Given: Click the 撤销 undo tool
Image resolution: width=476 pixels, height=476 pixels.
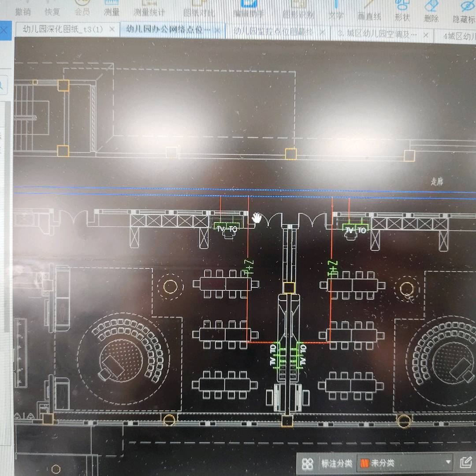Looking at the screenshot, I should tap(23, 8).
